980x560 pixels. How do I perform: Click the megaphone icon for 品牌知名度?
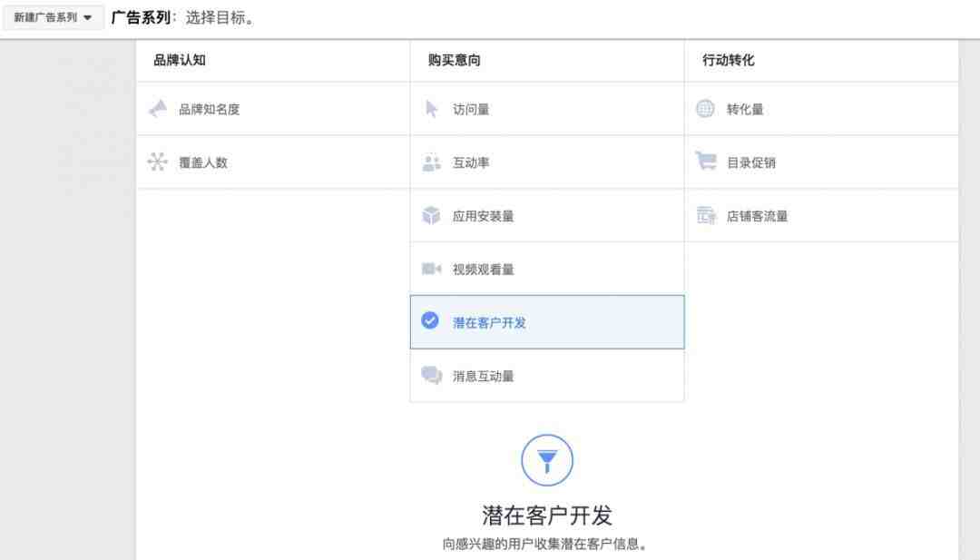tap(158, 109)
